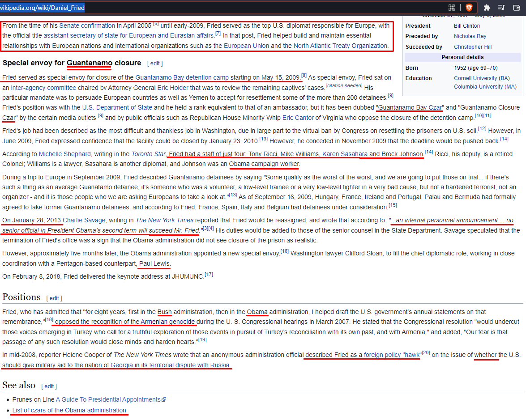Open List of czars of the Obama administration
Screen dimensions: 526x420
pos(69,410)
